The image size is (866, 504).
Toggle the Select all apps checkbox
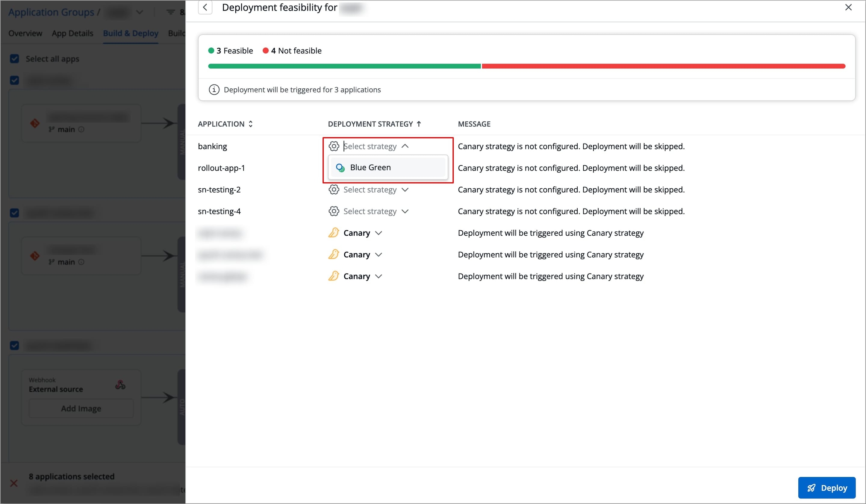pos(14,59)
